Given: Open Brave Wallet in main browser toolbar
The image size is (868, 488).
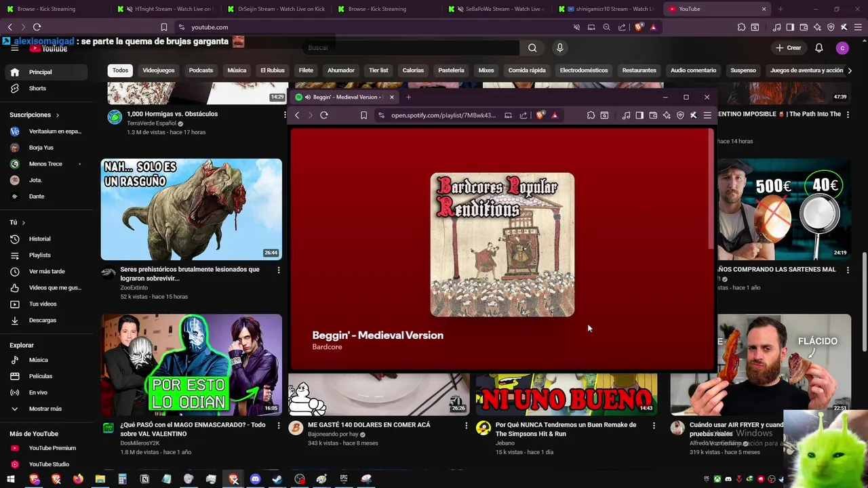Looking at the screenshot, I should (804, 27).
